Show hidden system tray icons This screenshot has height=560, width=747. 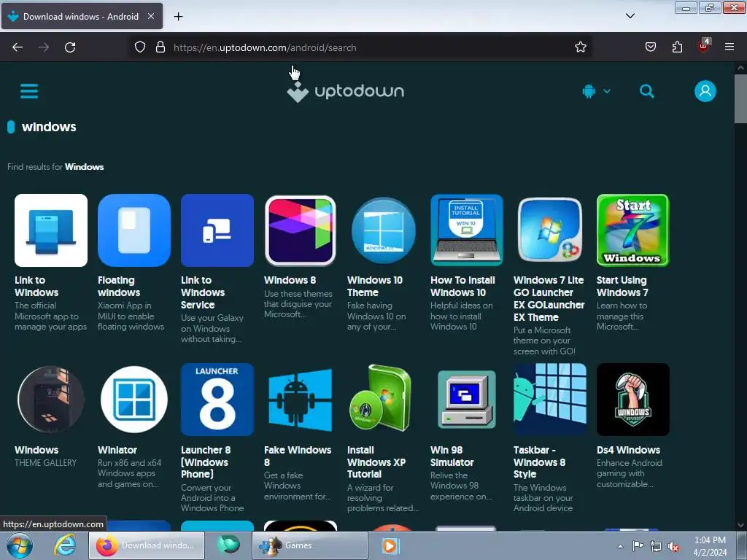tap(620, 546)
